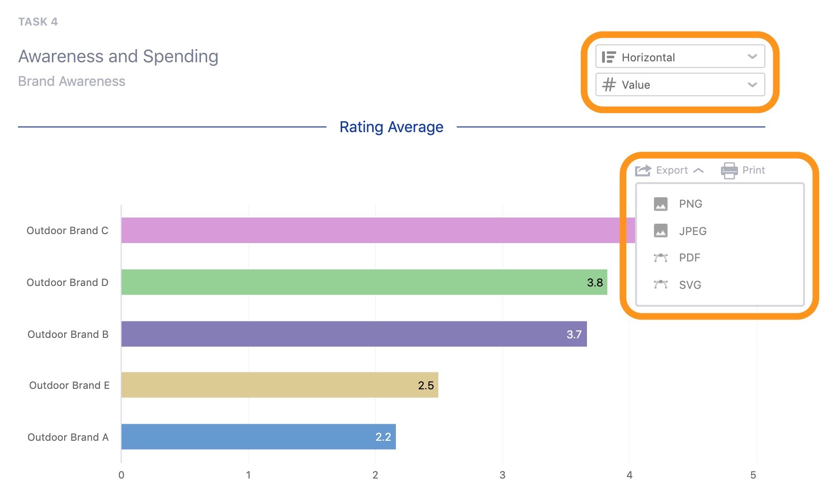The height and width of the screenshot is (504, 821).
Task: Click the JPEG image icon in Export menu
Action: click(662, 231)
